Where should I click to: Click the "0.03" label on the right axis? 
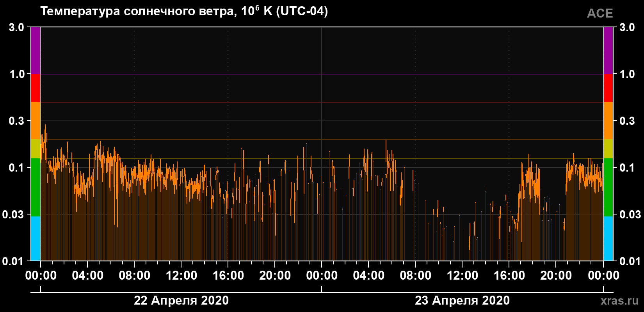tap(630, 214)
